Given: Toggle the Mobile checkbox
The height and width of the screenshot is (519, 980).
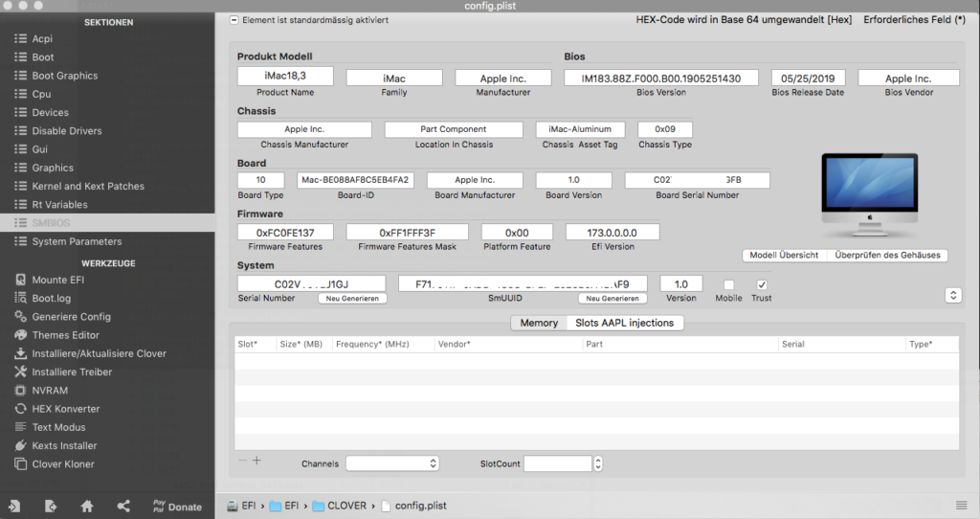Looking at the screenshot, I should tap(728, 284).
